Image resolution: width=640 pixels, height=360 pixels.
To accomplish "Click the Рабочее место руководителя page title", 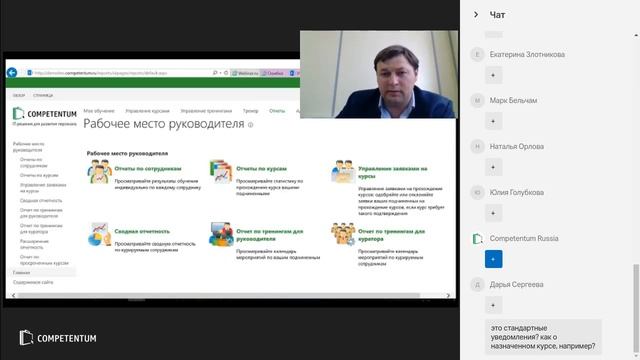I will (x=164, y=124).
